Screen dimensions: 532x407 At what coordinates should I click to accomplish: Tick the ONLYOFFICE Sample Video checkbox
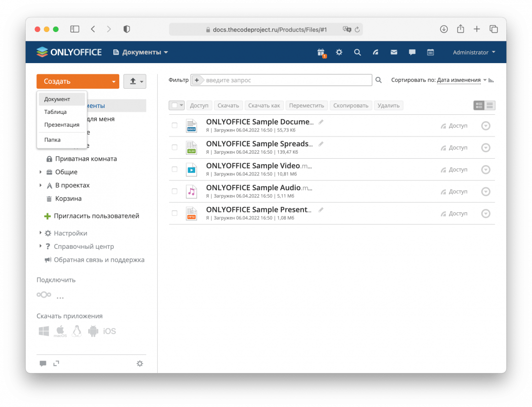174,170
